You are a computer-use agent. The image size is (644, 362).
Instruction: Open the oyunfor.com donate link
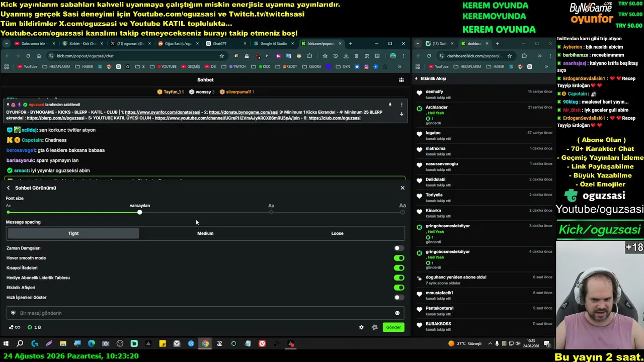click(164, 112)
